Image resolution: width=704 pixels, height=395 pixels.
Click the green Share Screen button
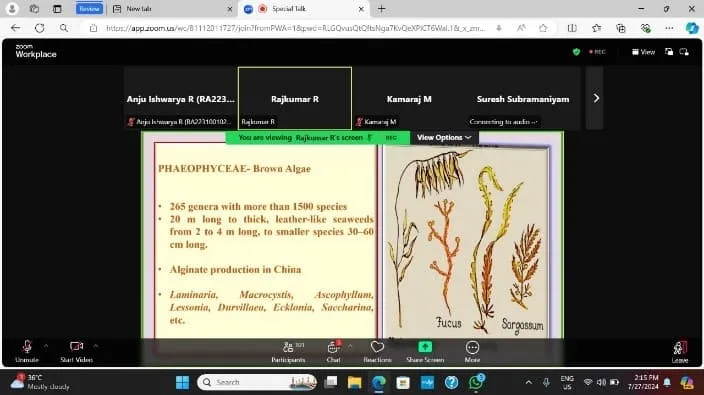pyautogui.click(x=425, y=351)
